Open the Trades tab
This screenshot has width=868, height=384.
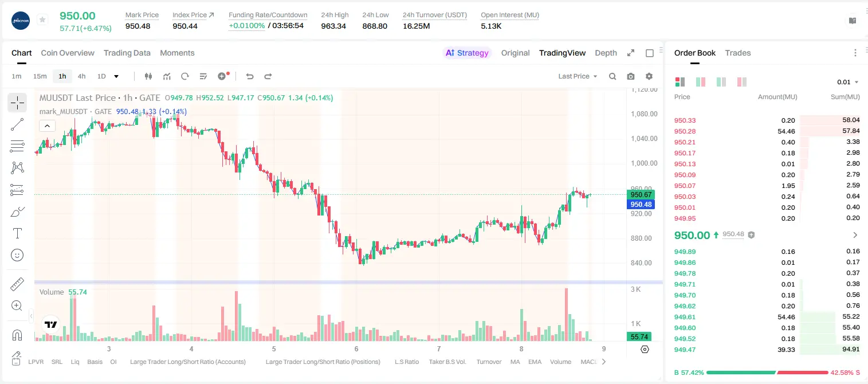pos(738,53)
